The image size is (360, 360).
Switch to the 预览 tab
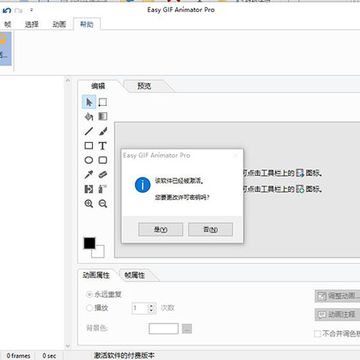coord(144,86)
